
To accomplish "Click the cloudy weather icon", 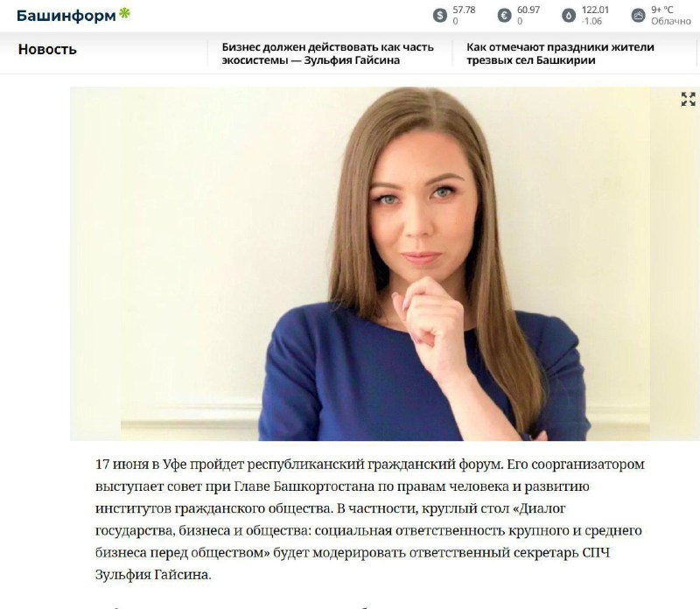I will coord(639,16).
